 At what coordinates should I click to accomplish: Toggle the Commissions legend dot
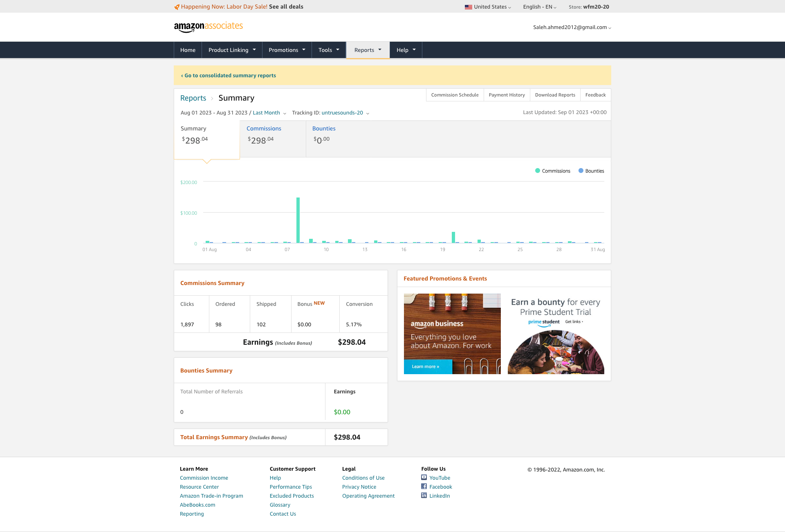click(x=538, y=171)
